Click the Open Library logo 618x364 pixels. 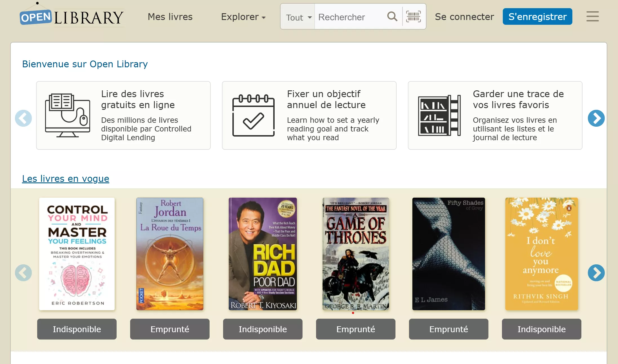pyautogui.click(x=72, y=17)
